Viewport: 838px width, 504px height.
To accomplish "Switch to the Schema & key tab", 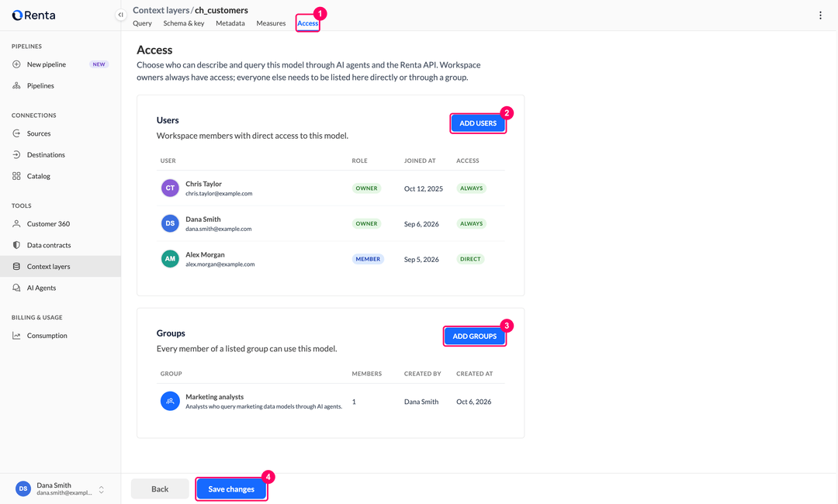I will pyautogui.click(x=184, y=23).
